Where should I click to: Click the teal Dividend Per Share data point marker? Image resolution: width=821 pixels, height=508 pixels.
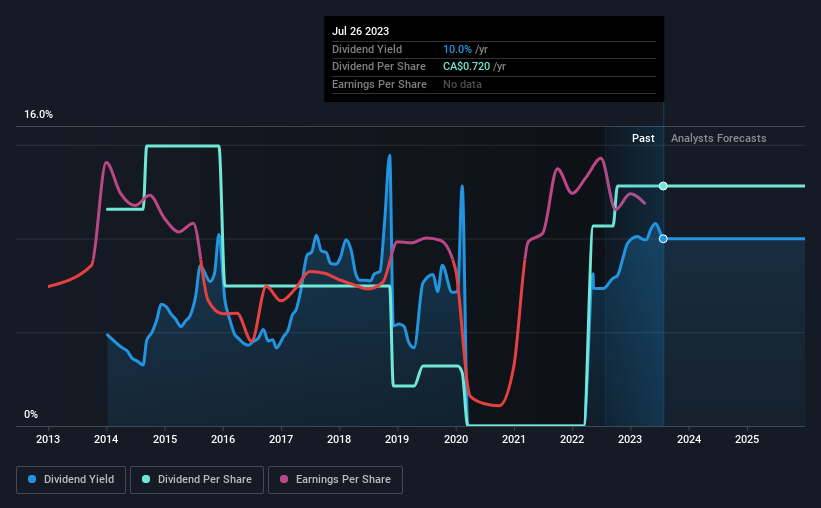coord(663,186)
